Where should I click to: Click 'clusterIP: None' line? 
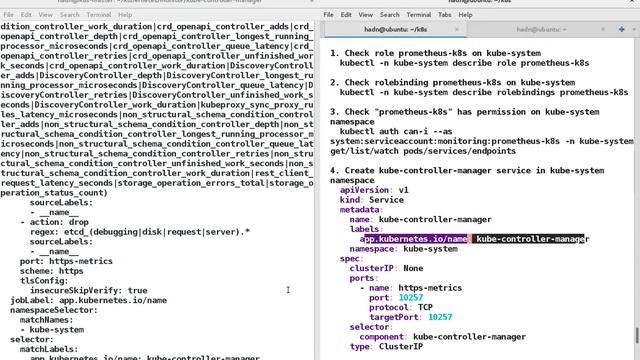point(387,269)
